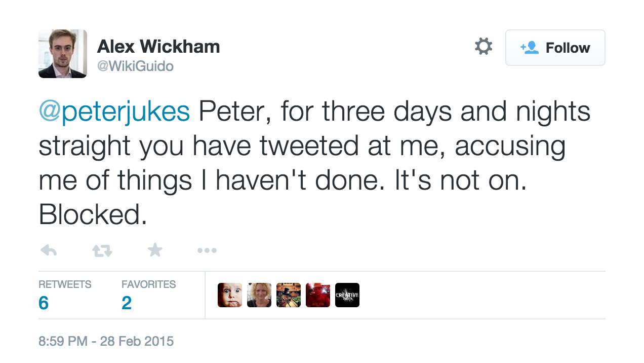Viewport: 644px width, 363px height.
Task: Click the reply arrow icon
Action: (x=49, y=250)
